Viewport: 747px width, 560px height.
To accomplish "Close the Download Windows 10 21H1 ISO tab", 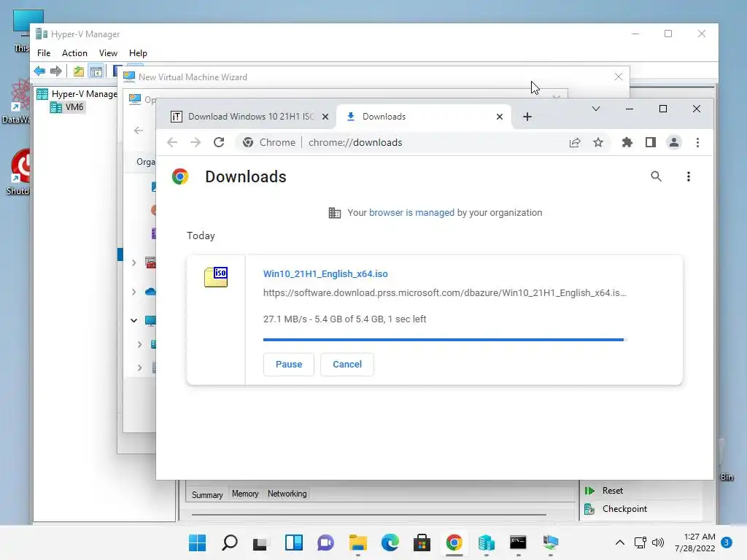I will (x=325, y=117).
